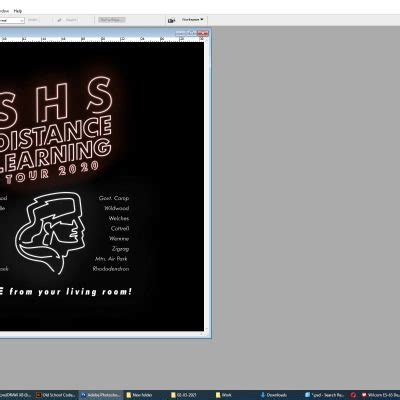Click 'Wildwood' text on the canvas

point(117,208)
